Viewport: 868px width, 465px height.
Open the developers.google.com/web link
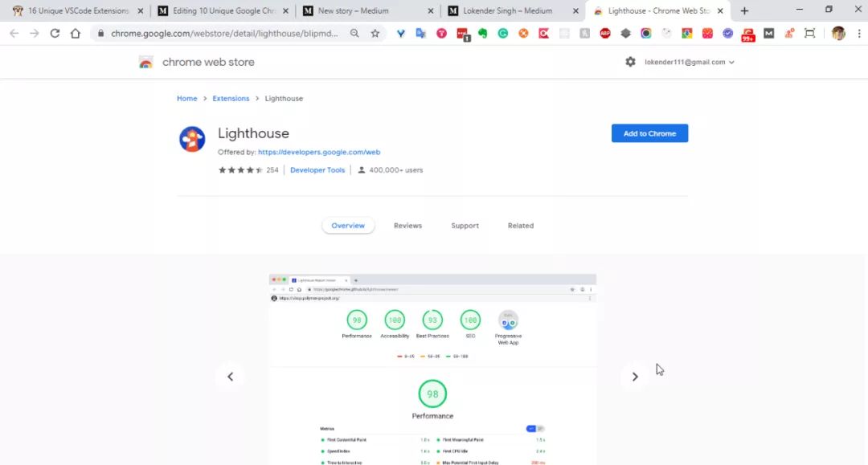tap(319, 152)
